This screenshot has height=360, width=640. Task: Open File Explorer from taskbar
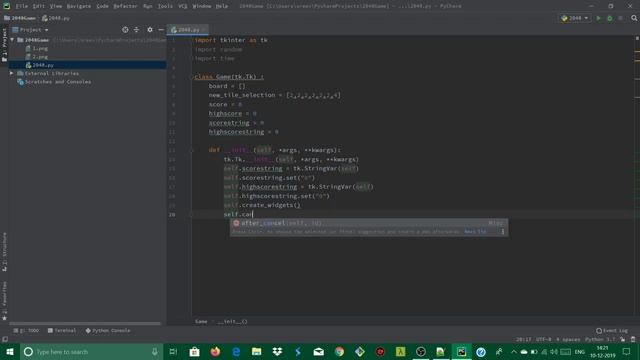(x=256, y=351)
